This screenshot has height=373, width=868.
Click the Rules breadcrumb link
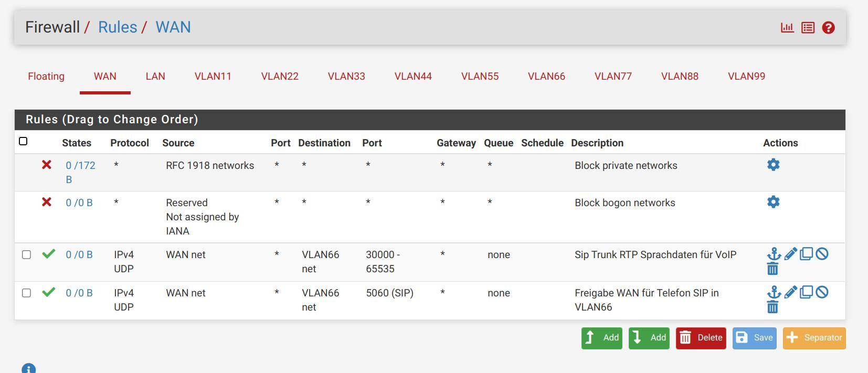point(118,27)
